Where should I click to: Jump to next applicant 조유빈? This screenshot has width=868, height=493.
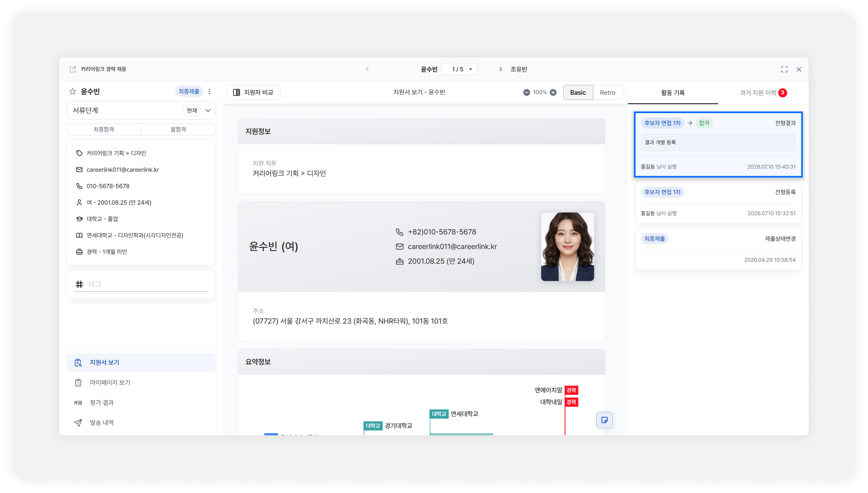(518, 69)
